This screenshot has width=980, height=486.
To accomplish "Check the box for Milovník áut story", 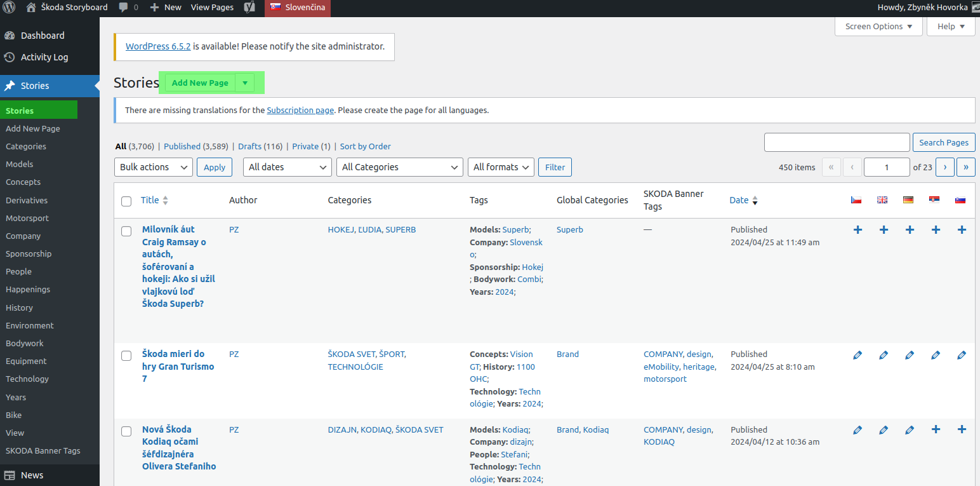I will 126,231.
